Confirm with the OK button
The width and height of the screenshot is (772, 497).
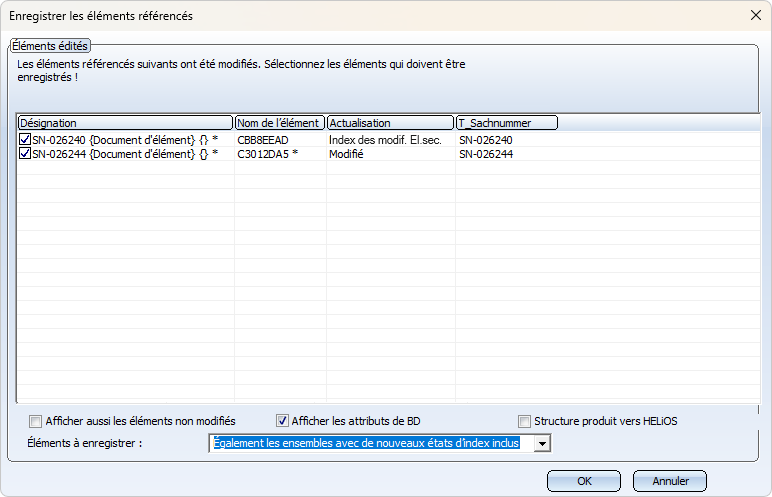pyautogui.click(x=584, y=481)
